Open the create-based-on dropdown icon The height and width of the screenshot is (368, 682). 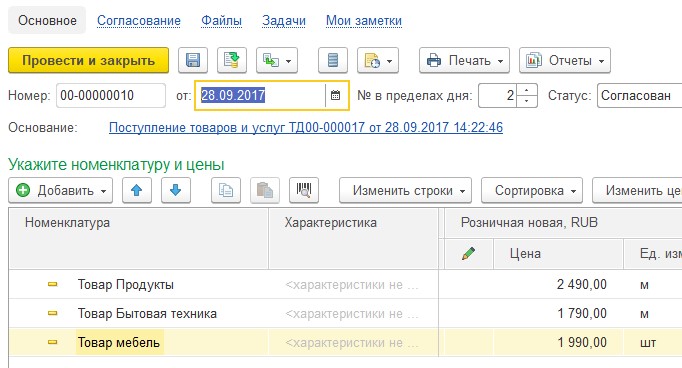tap(277, 60)
